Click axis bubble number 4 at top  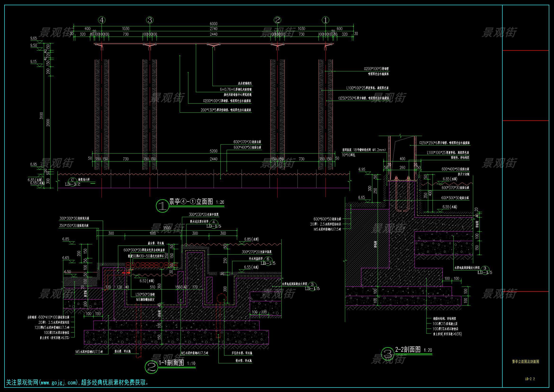102,20
